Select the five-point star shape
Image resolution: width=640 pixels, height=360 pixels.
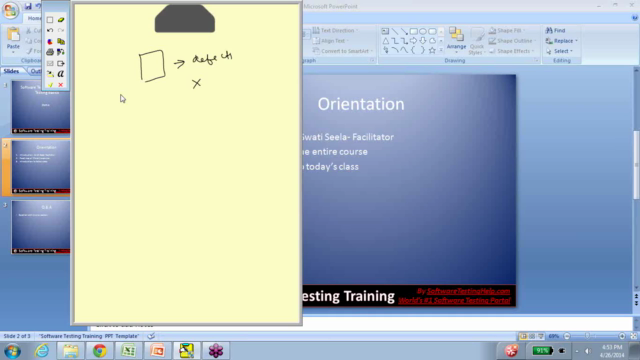tap(432, 51)
